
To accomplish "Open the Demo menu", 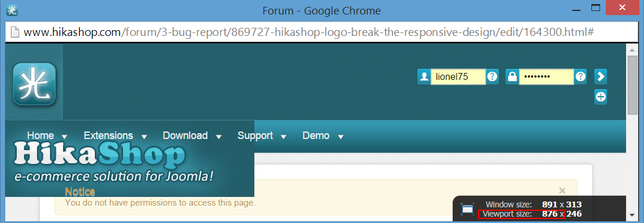I will point(316,136).
